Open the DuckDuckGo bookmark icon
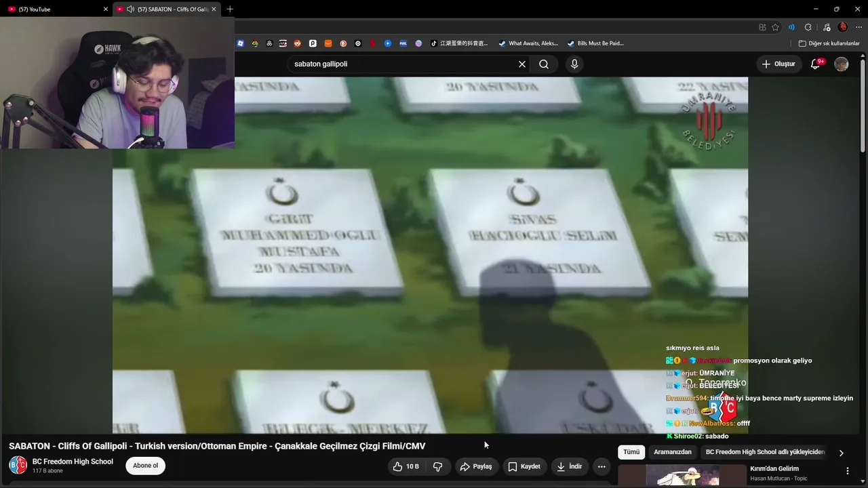The image size is (868, 488). [x=343, y=43]
